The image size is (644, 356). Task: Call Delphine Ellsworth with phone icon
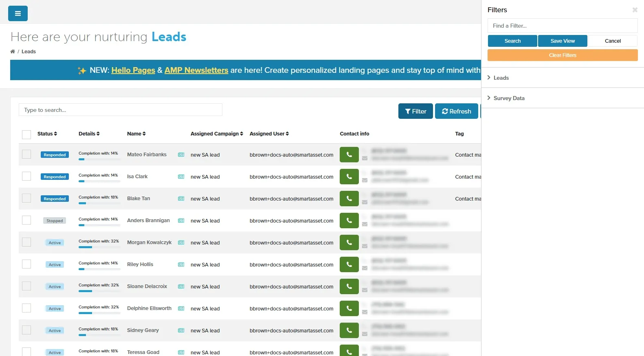349,308
